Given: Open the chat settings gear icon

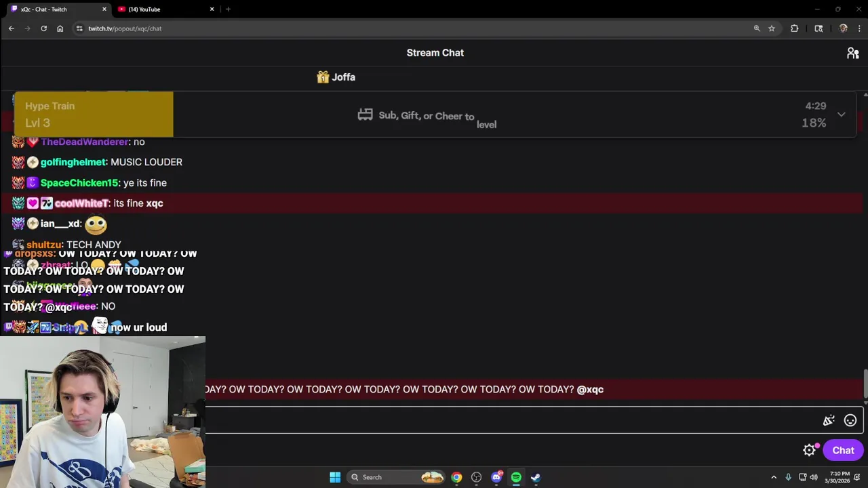Looking at the screenshot, I should coord(809,450).
